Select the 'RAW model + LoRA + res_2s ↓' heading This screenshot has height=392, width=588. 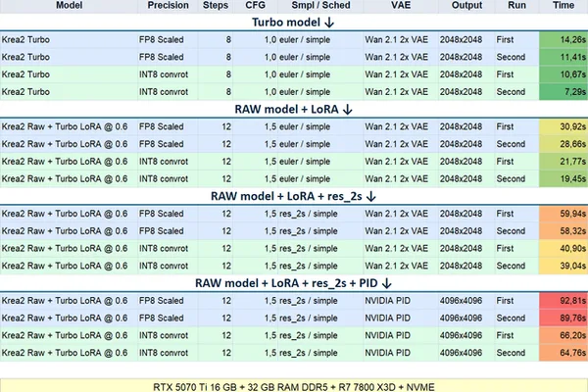(293, 196)
